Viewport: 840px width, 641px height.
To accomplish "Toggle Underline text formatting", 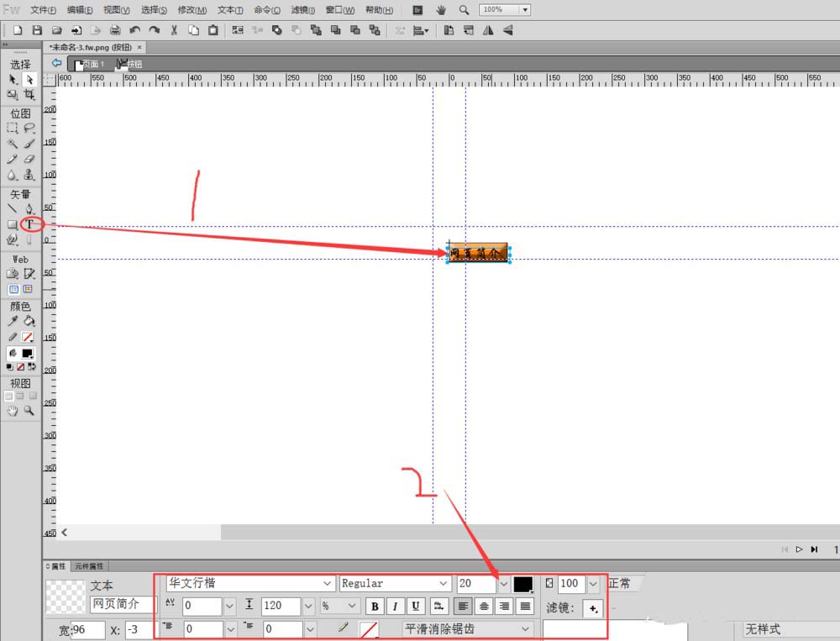I will point(416,607).
